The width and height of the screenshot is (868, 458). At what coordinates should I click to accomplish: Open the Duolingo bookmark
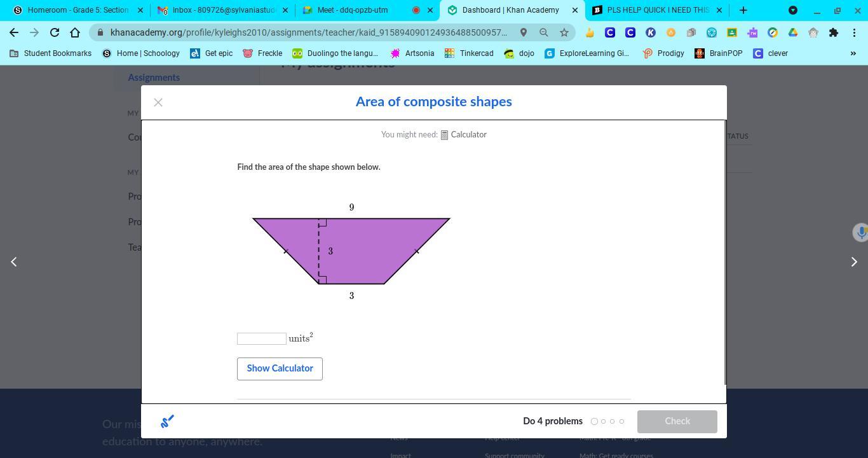[335, 53]
